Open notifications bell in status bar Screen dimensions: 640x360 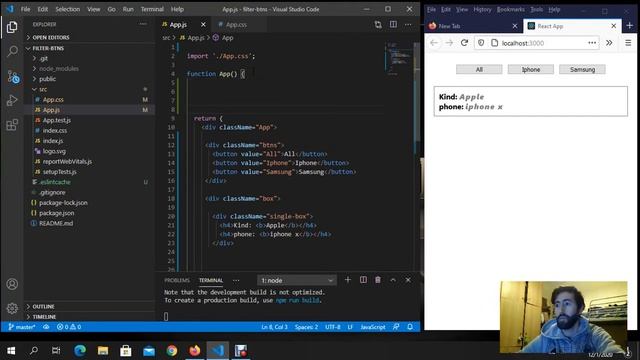click(410, 327)
